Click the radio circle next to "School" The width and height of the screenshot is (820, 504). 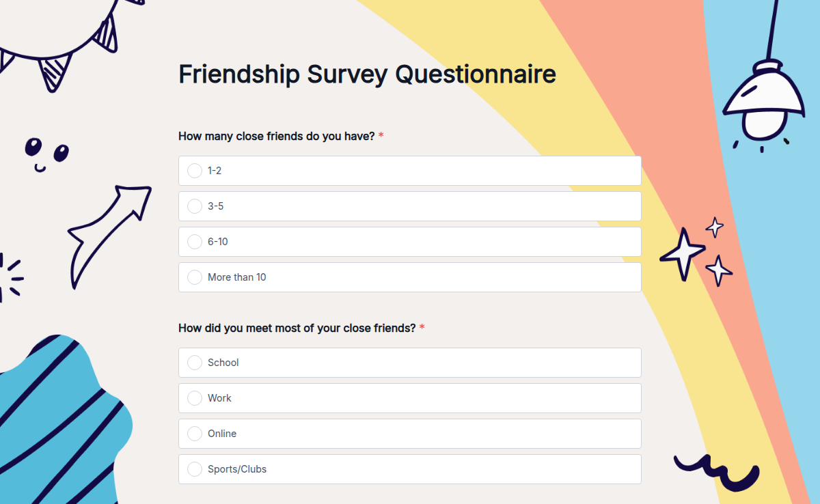(x=195, y=363)
